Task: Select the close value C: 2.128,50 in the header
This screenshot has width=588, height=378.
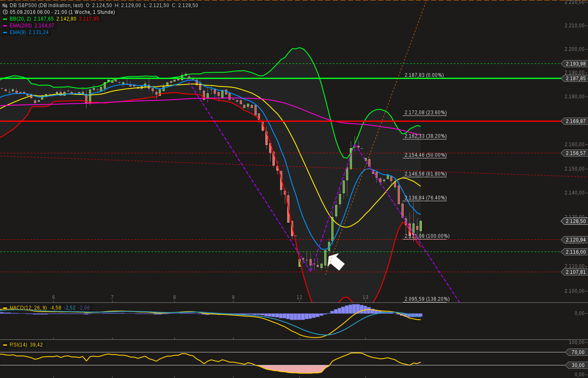Action: click(185, 5)
